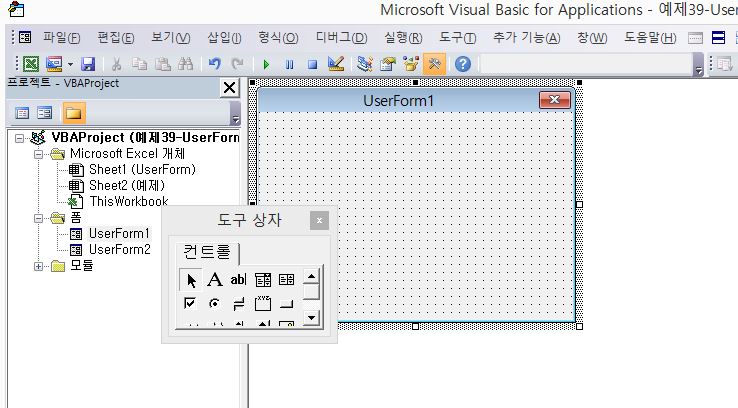This screenshot has height=408, width=738.
Task: Open the 파일(F) menu
Action: pyautogui.click(x=62, y=38)
